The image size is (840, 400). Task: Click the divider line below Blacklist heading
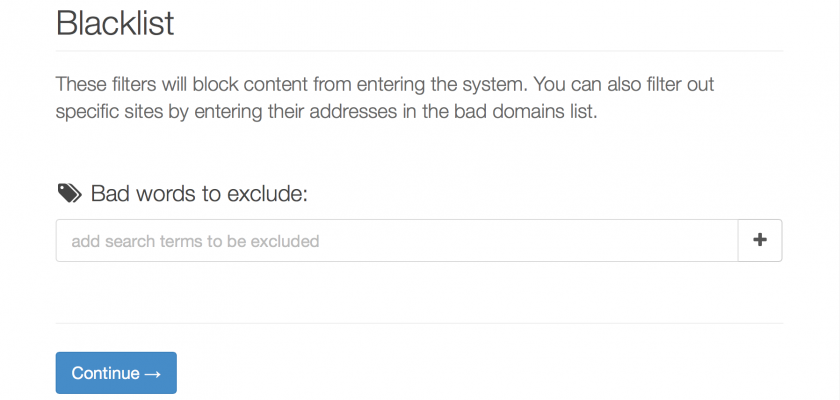click(x=419, y=51)
